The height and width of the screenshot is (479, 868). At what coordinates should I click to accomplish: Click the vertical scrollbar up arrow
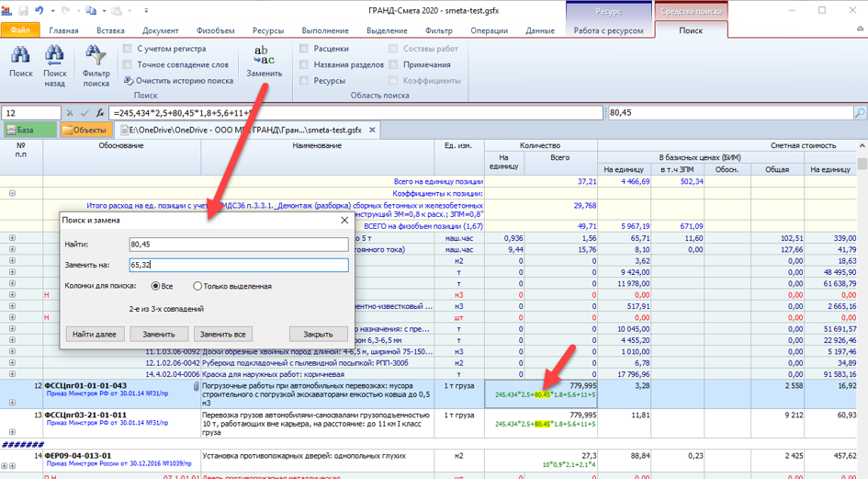862,145
